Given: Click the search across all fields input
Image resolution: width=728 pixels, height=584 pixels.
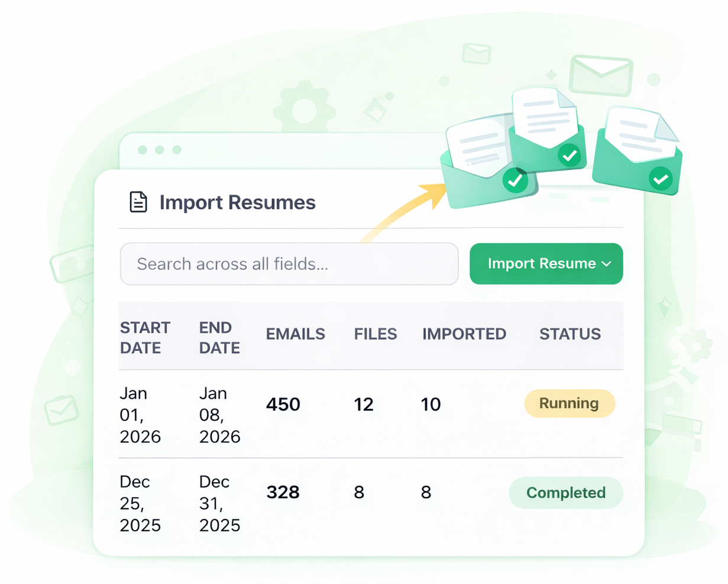Looking at the screenshot, I should pos(289,264).
